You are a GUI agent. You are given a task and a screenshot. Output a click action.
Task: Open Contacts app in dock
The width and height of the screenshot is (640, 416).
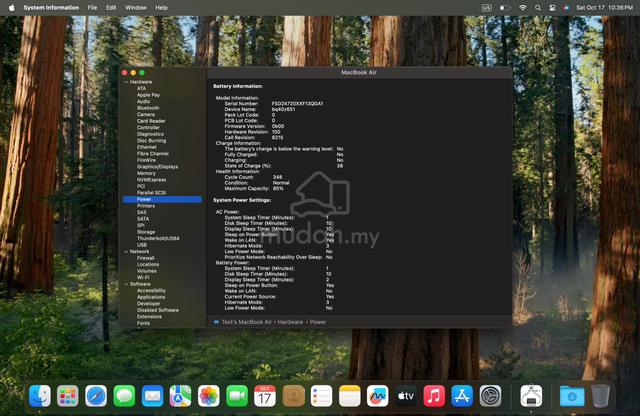[293, 396]
